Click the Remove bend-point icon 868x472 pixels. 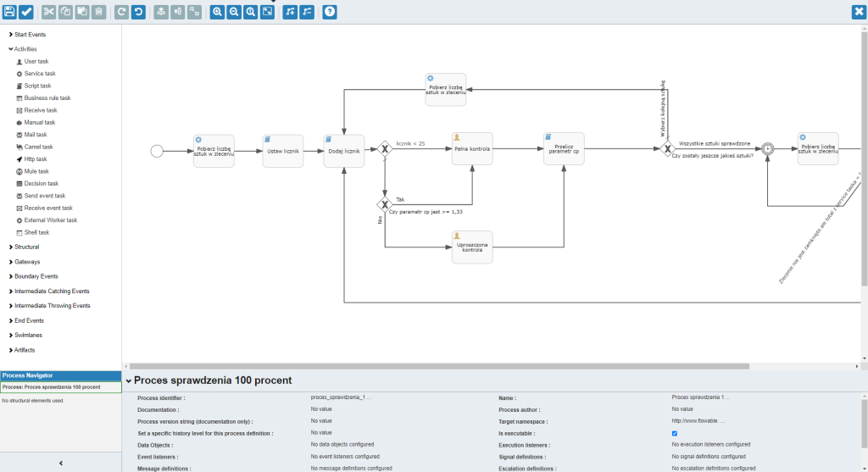307,12
